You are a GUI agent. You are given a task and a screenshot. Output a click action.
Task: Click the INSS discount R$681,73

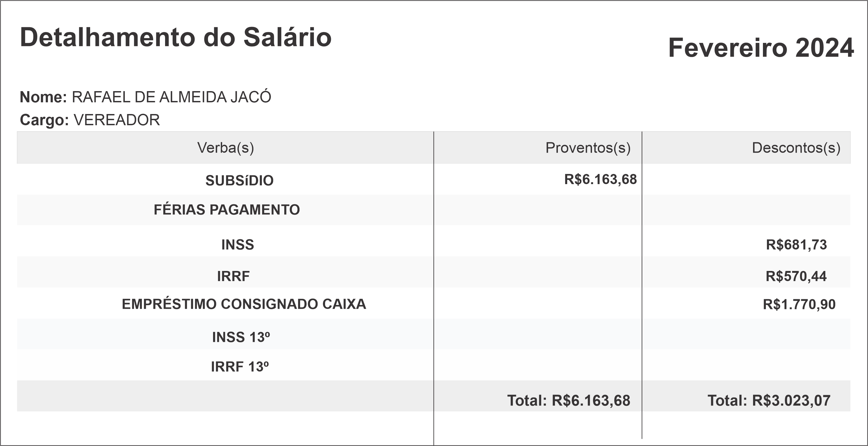796,245
